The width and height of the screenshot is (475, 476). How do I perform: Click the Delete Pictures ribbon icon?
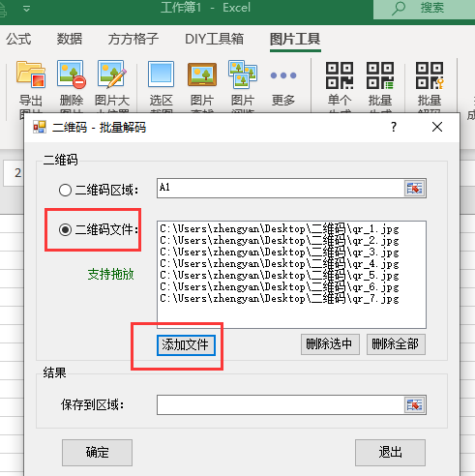pyautogui.click(x=72, y=74)
